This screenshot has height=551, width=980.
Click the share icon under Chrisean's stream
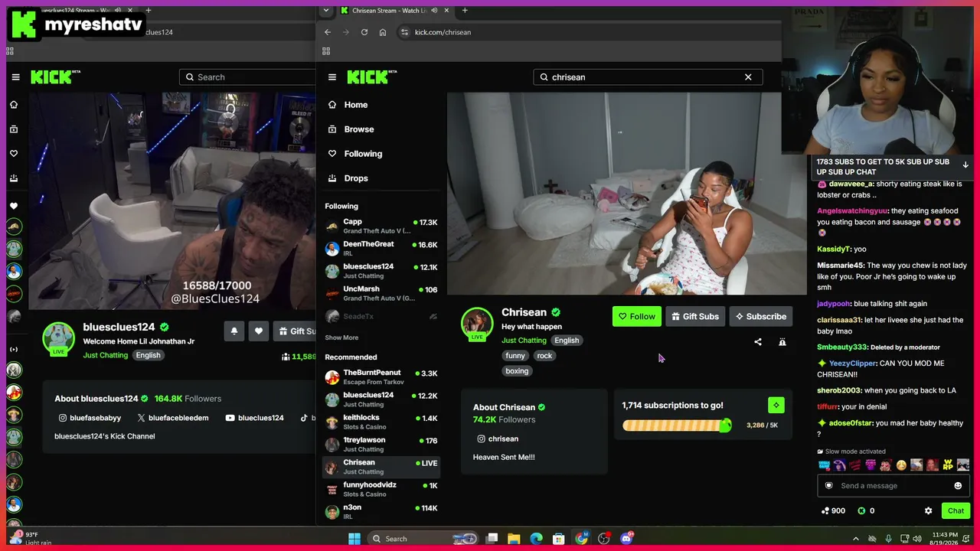click(758, 342)
